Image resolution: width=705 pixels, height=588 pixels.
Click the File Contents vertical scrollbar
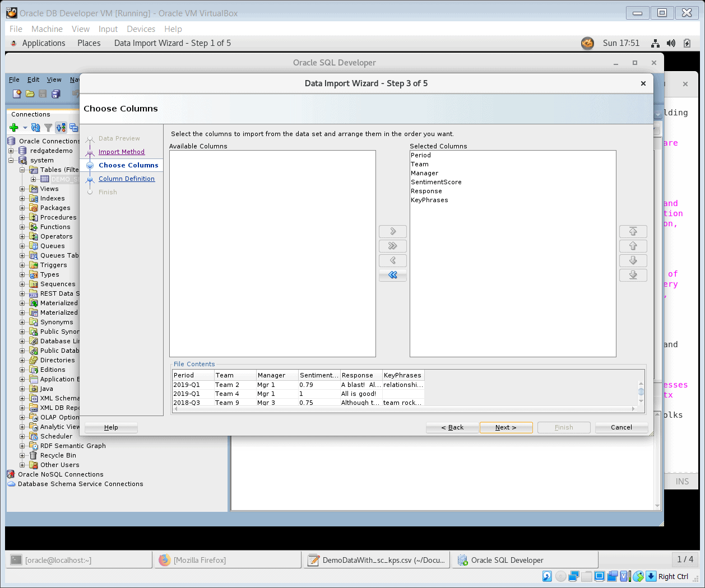[x=641, y=392]
